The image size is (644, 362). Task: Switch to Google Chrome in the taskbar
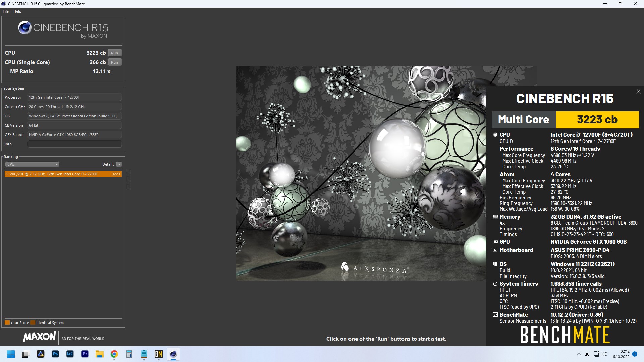tap(114, 354)
